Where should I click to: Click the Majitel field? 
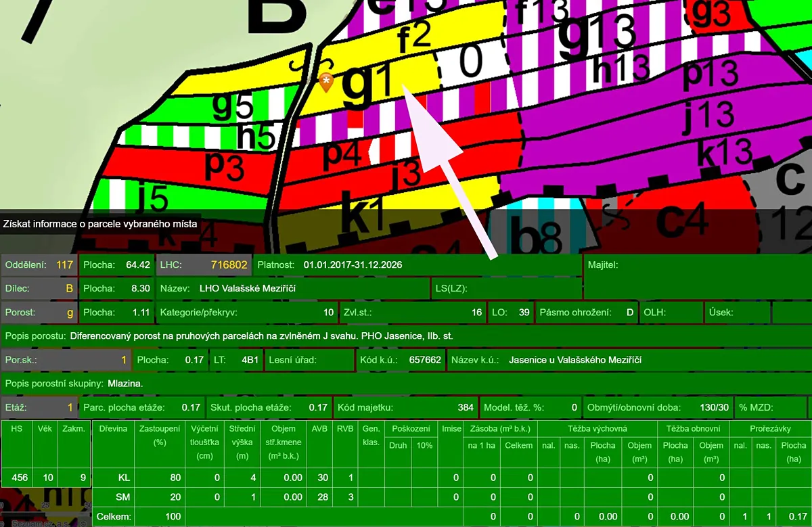pos(697,277)
